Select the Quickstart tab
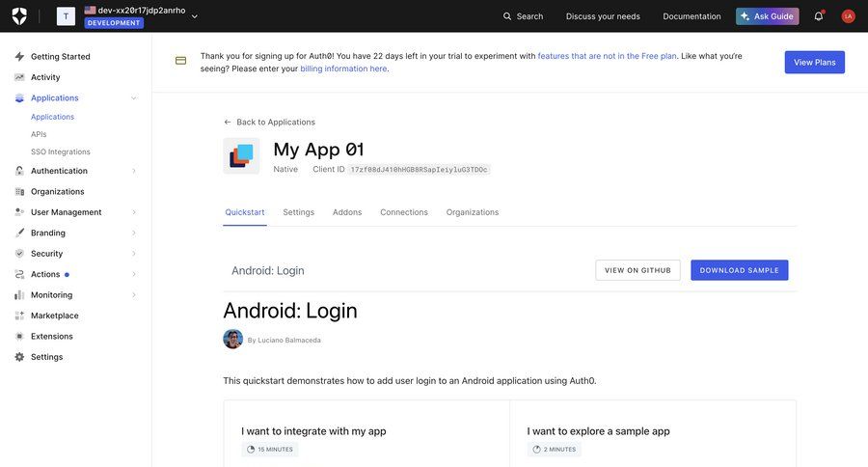Viewport: 868px width, 467px height. click(x=245, y=212)
